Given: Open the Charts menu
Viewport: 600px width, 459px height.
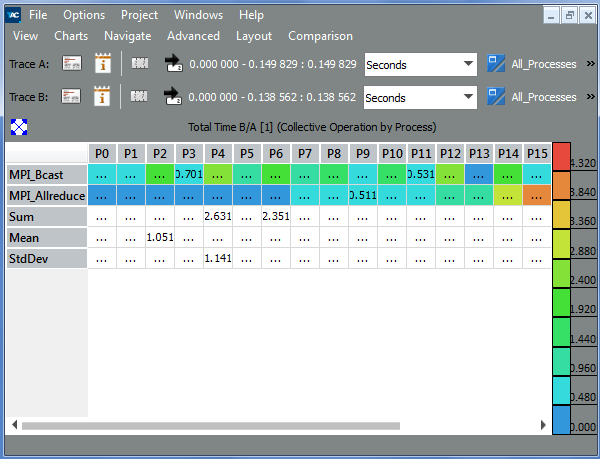Looking at the screenshot, I should (x=71, y=36).
